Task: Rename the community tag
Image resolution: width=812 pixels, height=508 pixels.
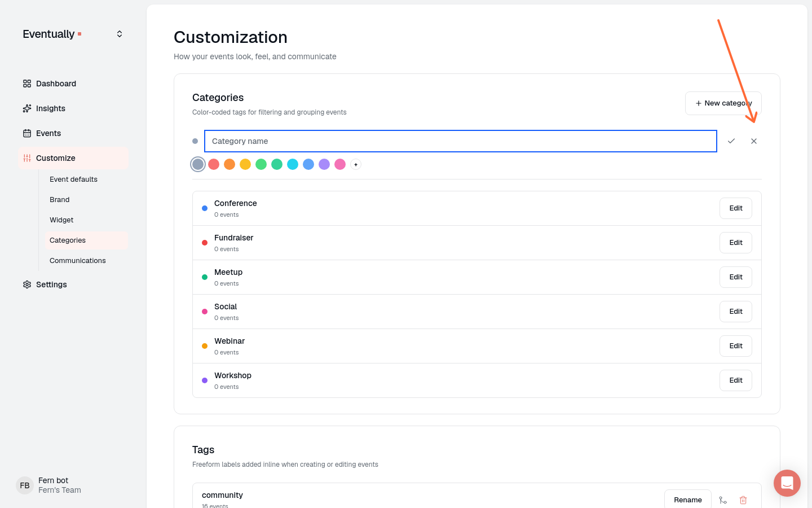Action: 688,500
